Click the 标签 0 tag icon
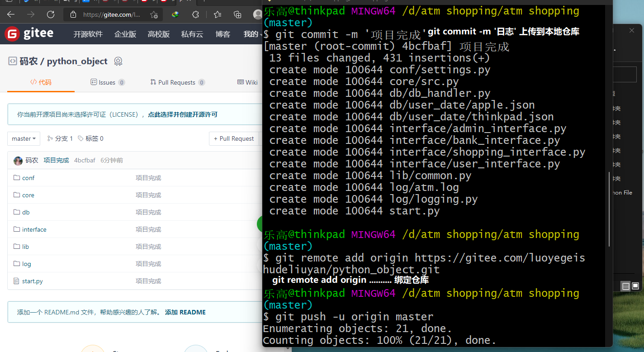Image resolution: width=644 pixels, height=352 pixels. (x=80, y=138)
